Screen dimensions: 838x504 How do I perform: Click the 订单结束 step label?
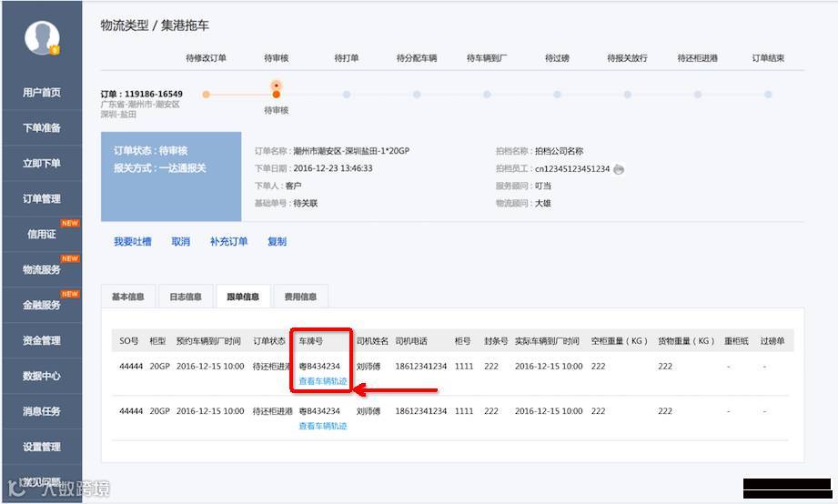click(768, 58)
